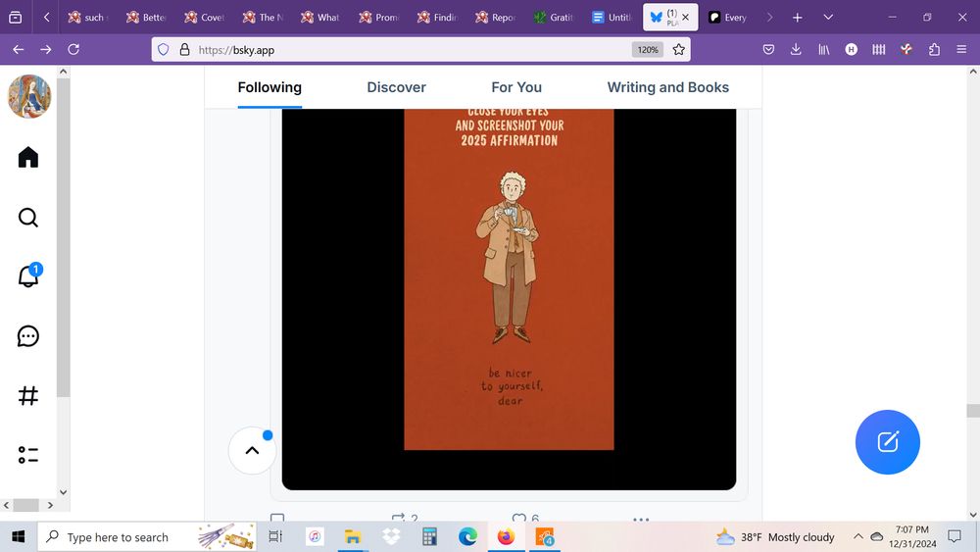The image size is (980, 552).
Task: Click Windows taskbar search box
Action: coord(147,536)
